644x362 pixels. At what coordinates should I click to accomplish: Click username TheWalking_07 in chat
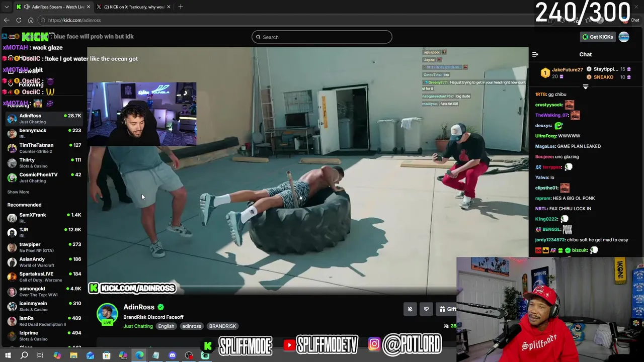click(x=552, y=115)
